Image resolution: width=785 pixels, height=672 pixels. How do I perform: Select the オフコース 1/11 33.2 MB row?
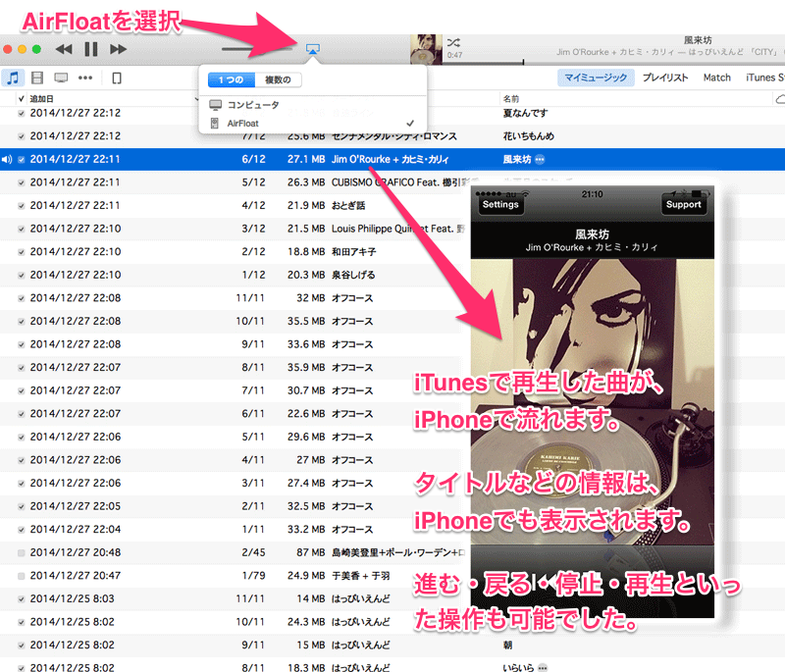235,530
